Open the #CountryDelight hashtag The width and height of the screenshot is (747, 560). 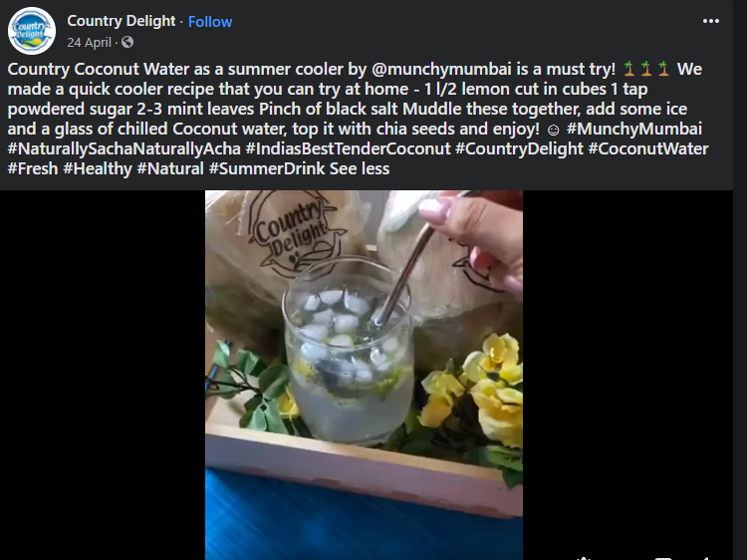pos(519,148)
